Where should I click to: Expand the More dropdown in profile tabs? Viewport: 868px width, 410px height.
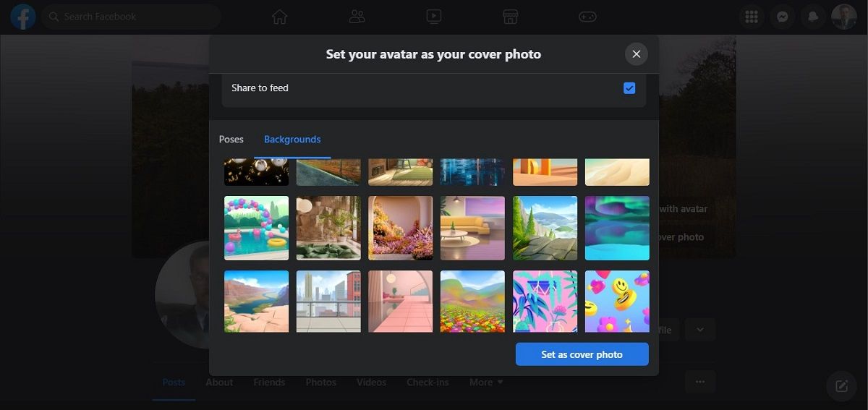(x=486, y=382)
